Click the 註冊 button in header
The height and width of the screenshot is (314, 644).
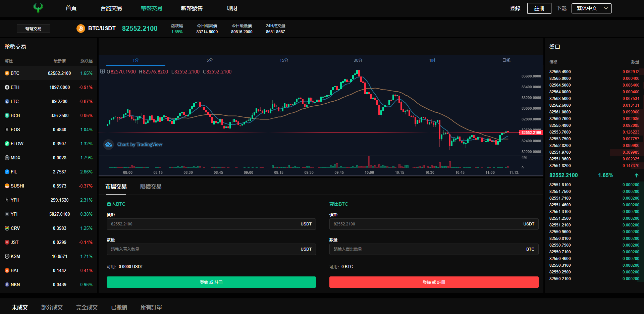pos(539,8)
